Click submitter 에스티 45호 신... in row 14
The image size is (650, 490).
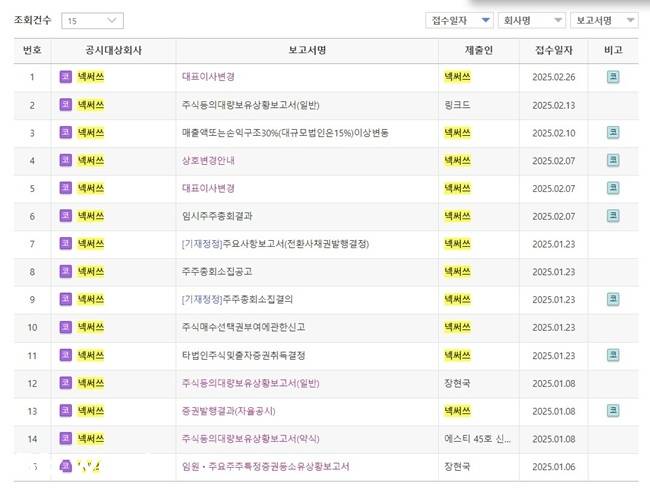coord(478,439)
